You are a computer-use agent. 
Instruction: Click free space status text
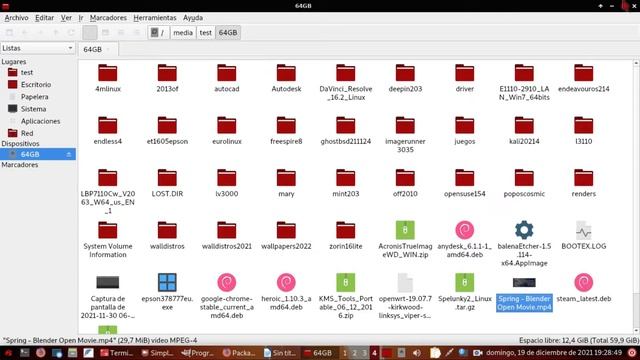point(579,340)
